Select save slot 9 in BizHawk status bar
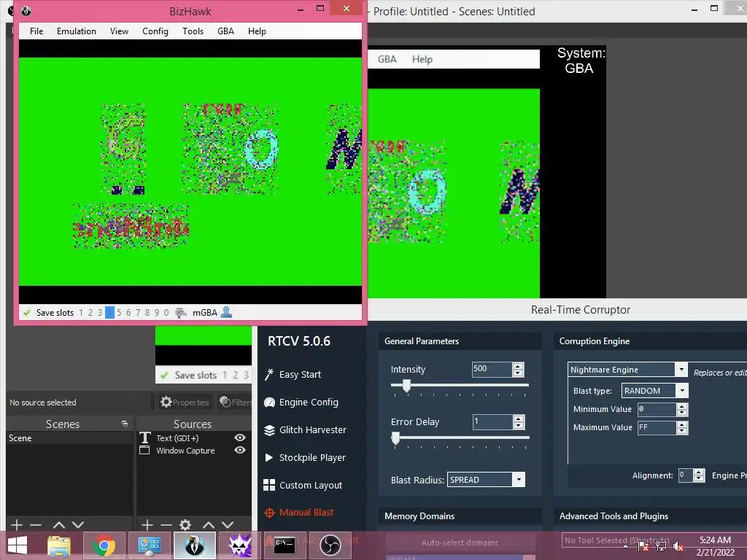Image resolution: width=747 pixels, height=560 pixels. (x=157, y=313)
